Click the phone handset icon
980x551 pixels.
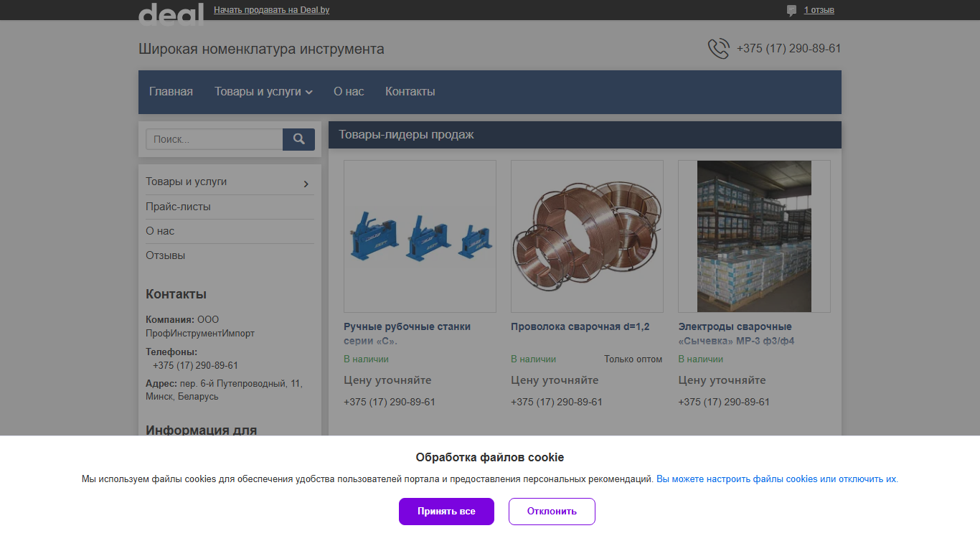(718, 49)
